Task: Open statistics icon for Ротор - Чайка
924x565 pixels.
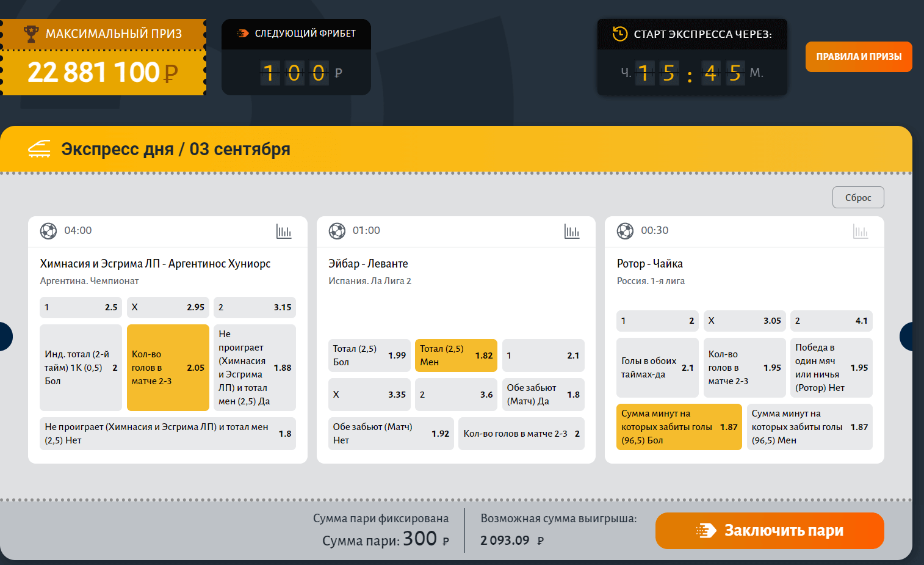Action: pyautogui.click(x=861, y=231)
